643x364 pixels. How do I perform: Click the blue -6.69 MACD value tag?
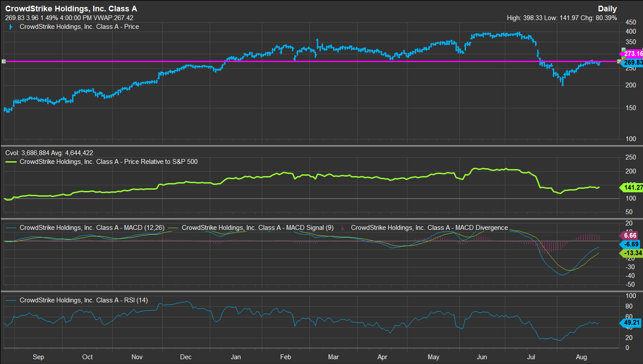(x=630, y=244)
